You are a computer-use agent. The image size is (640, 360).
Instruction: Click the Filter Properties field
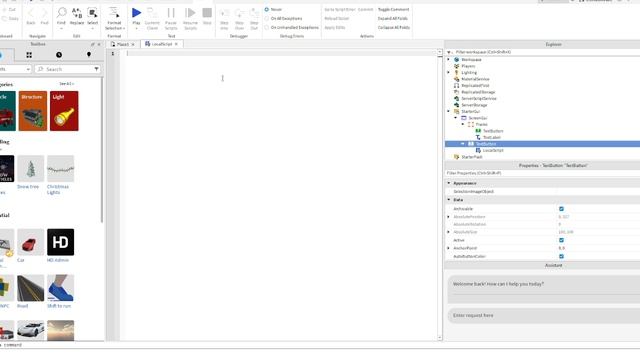[542, 173]
